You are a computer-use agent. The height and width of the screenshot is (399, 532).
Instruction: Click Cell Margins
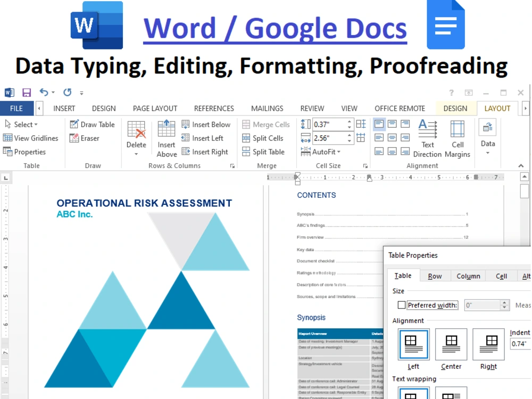coord(458,138)
